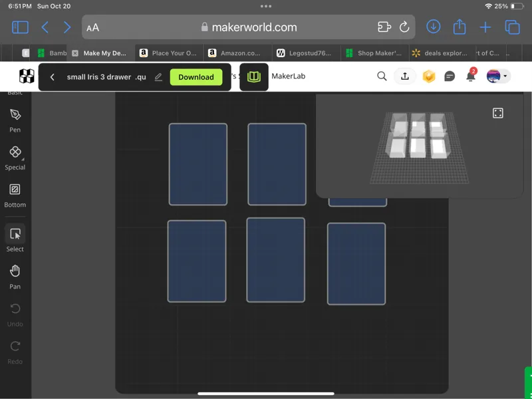Open MakerWorld search
Viewport: 532px width, 399px height.
(x=382, y=76)
